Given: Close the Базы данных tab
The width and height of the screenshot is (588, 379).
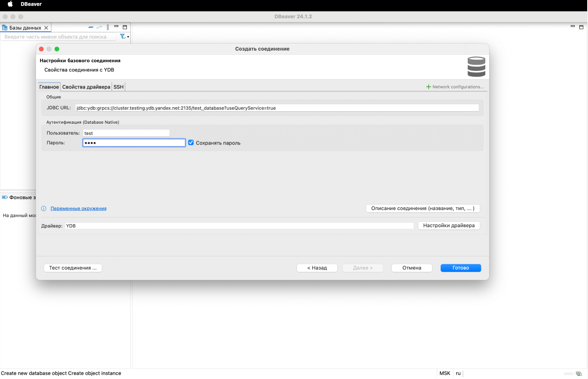Looking at the screenshot, I should [46, 28].
